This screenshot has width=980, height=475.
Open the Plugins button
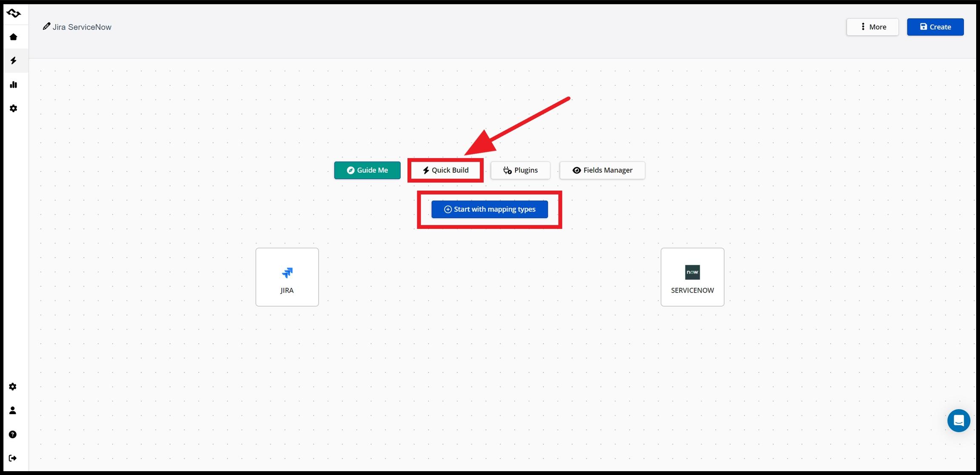[x=520, y=170]
